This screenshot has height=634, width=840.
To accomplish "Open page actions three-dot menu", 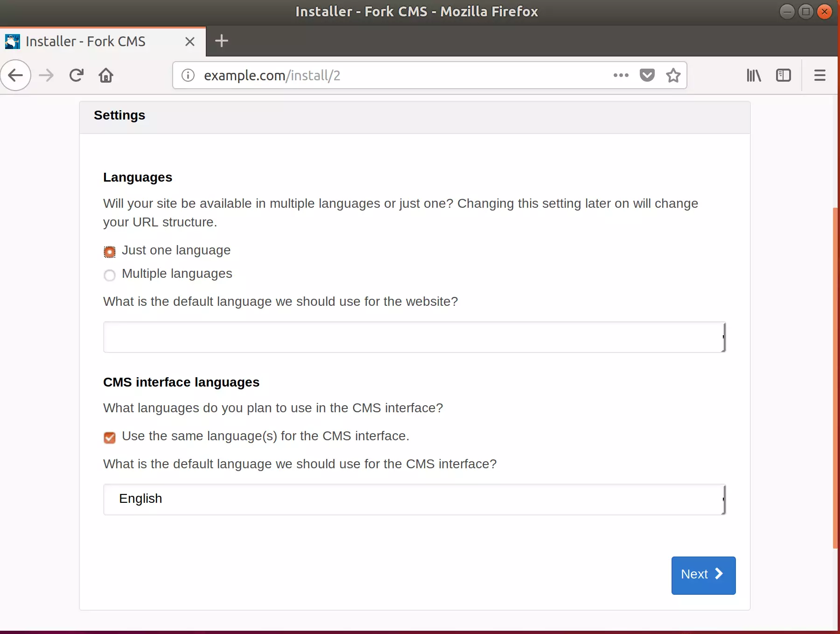I will pyautogui.click(x=621, y=75).
